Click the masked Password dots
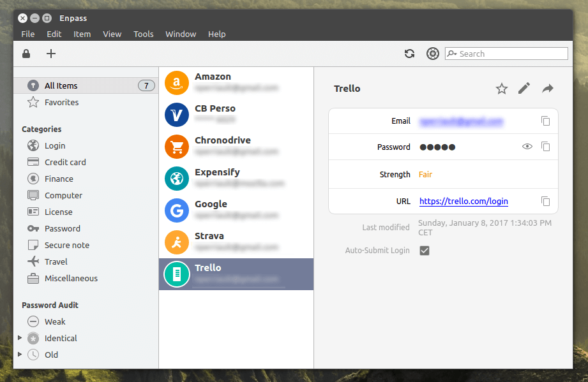 coord(437,147)
